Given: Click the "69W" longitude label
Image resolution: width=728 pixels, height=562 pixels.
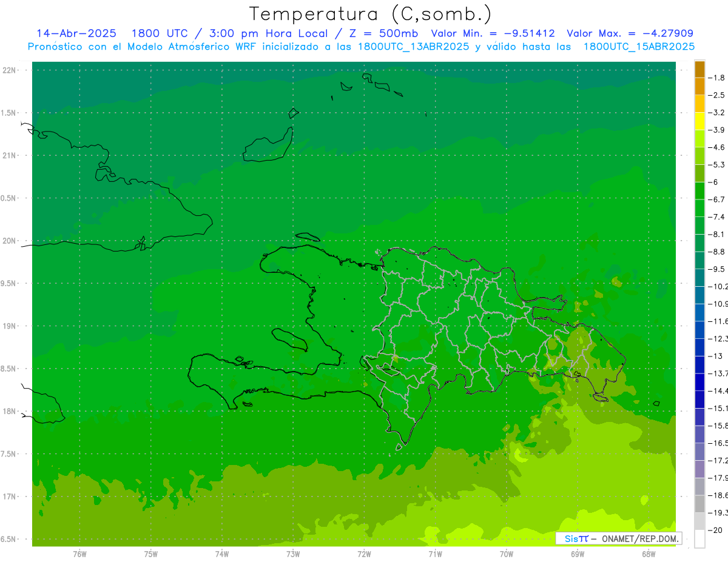Looking at the screenshot, I should 578,554.
